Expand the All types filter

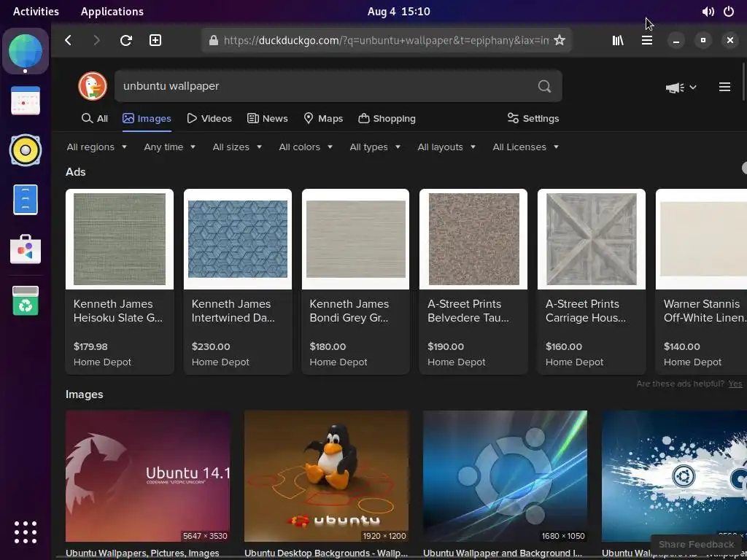coord(375,147)
